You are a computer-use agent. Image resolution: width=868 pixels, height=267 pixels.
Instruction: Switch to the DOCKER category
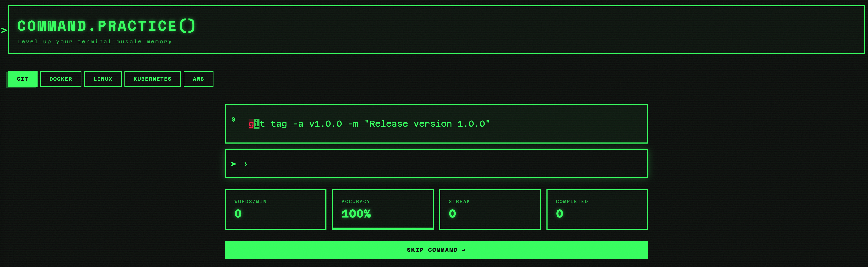61,79
